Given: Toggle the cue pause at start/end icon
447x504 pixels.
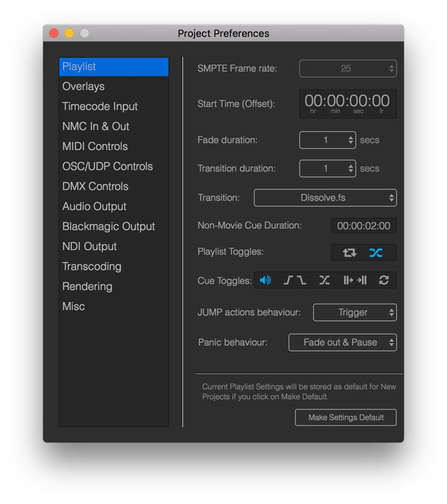Looking at the screenshot, I should click(x=354, y=280).
